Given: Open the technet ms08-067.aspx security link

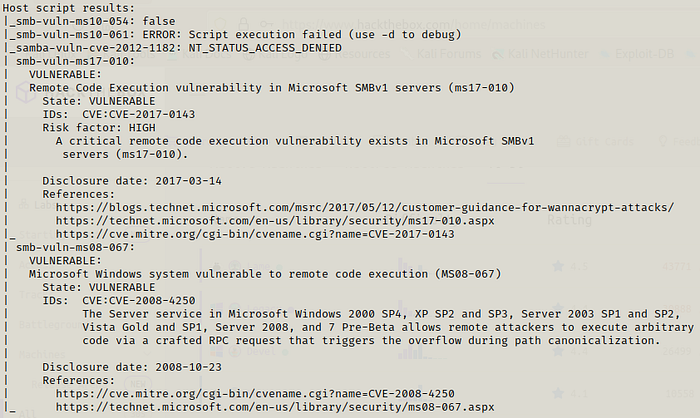Looking at the screenshot, I should (275, 407).
